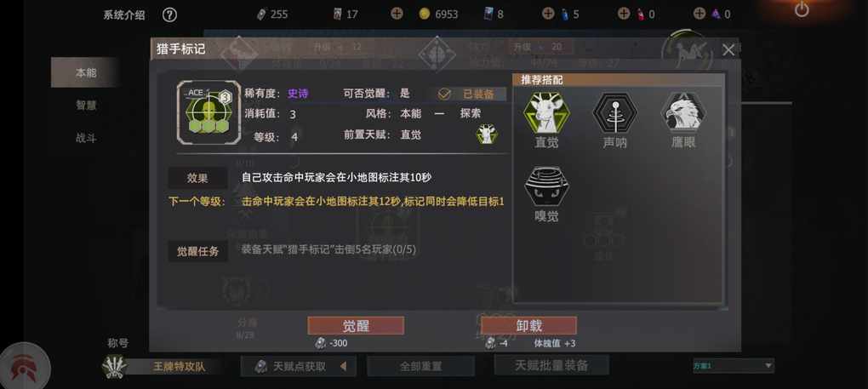The height and width of the screenshot is (389, 868).
Task: Open the system intro question mark help
Action: pyautogui.click(x=170, y=15)
